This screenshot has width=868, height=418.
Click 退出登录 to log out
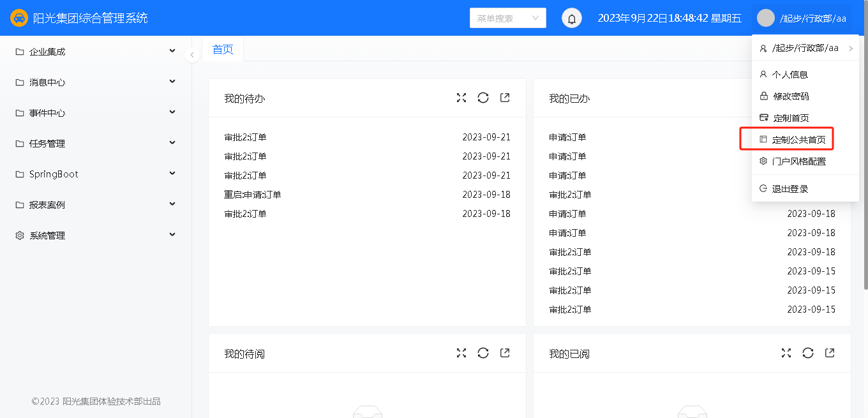(790, 189)
